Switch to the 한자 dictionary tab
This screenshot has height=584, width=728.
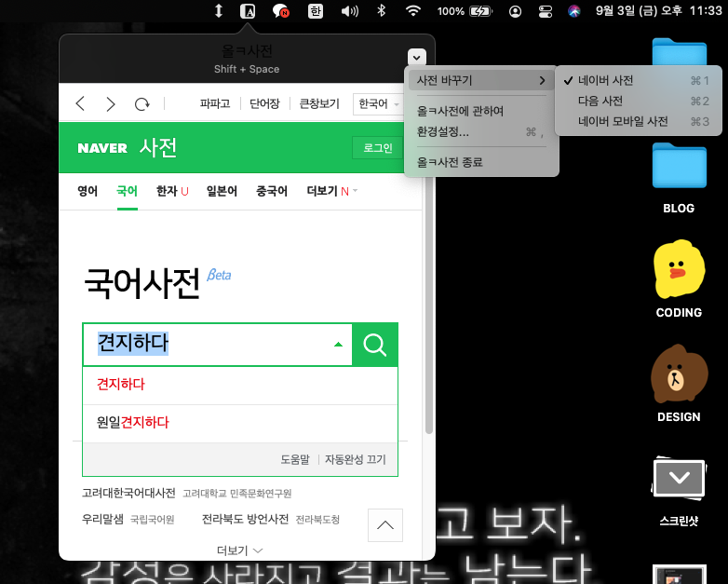(172, 191)
